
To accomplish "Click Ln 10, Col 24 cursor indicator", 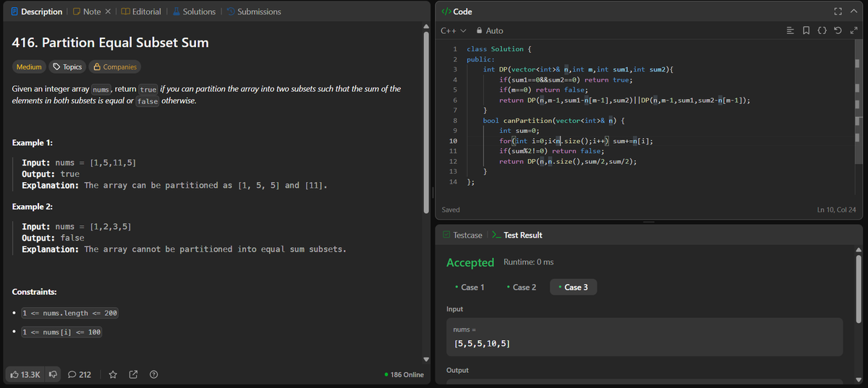I will coord(836,210).
